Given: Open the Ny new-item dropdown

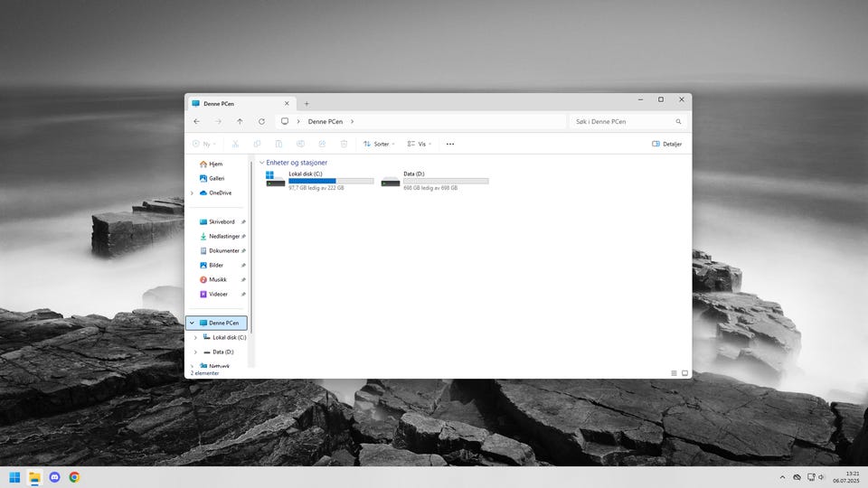Looking at the screenshot, I should pyautogui.click(x=204, y=144).
